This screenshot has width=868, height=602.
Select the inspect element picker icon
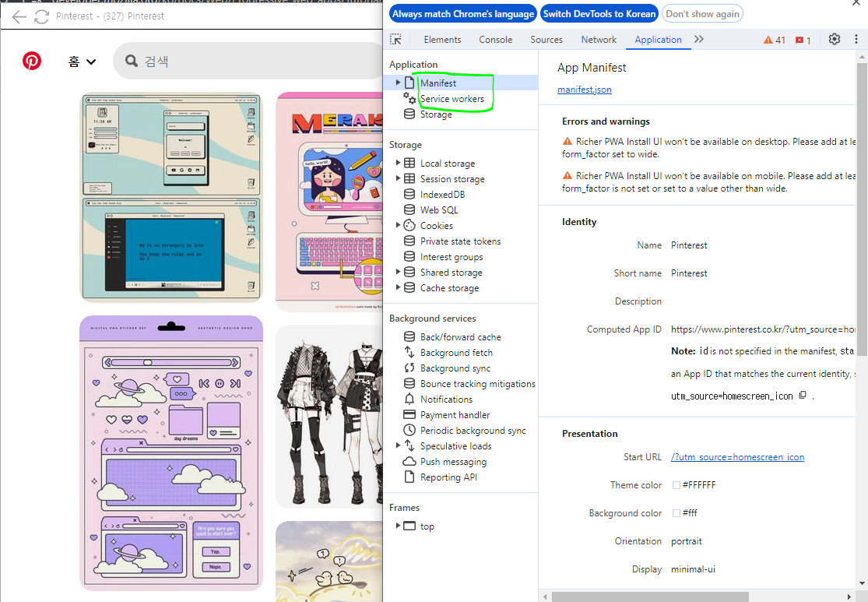(395, 39)
